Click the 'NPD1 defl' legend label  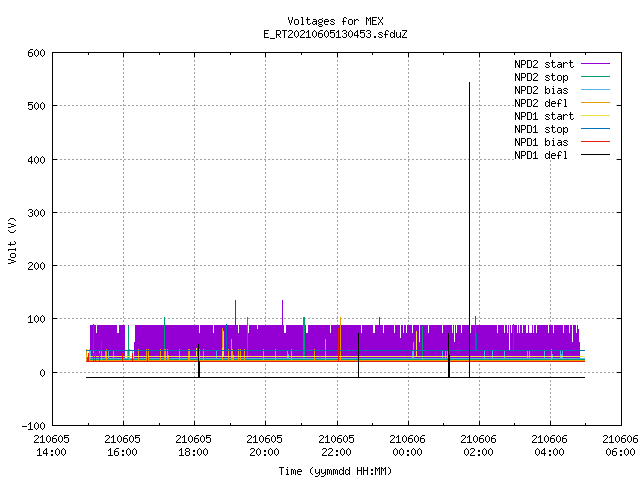click(541, 156)
